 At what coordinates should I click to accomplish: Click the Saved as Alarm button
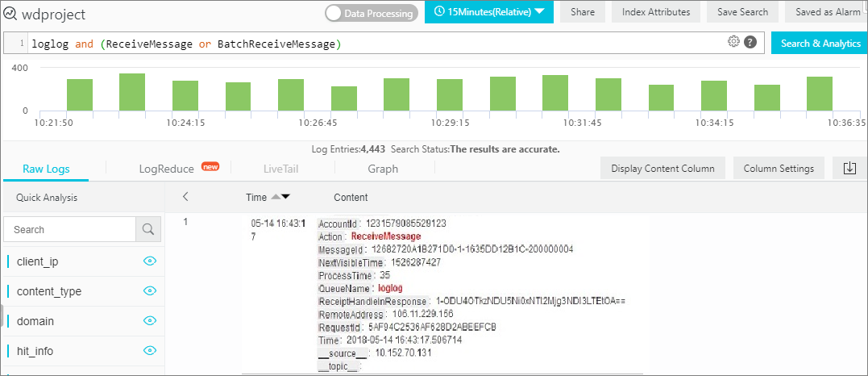[x=829, y=11]
